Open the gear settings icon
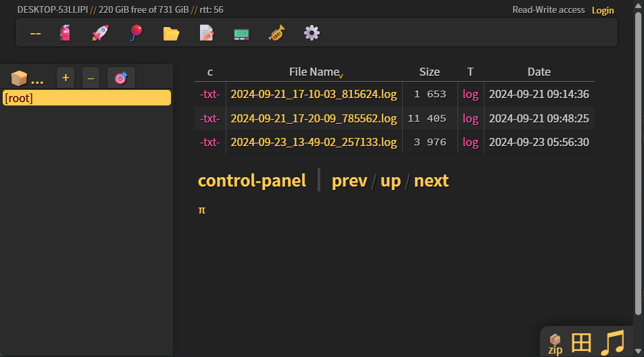Image resolution: width=644 pixels, height=357 pixels. pos(312,33)
